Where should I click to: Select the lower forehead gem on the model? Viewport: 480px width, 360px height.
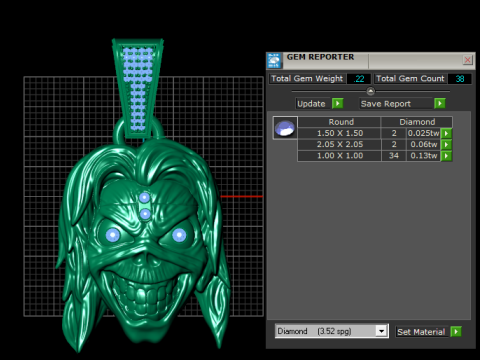[145, 214]
